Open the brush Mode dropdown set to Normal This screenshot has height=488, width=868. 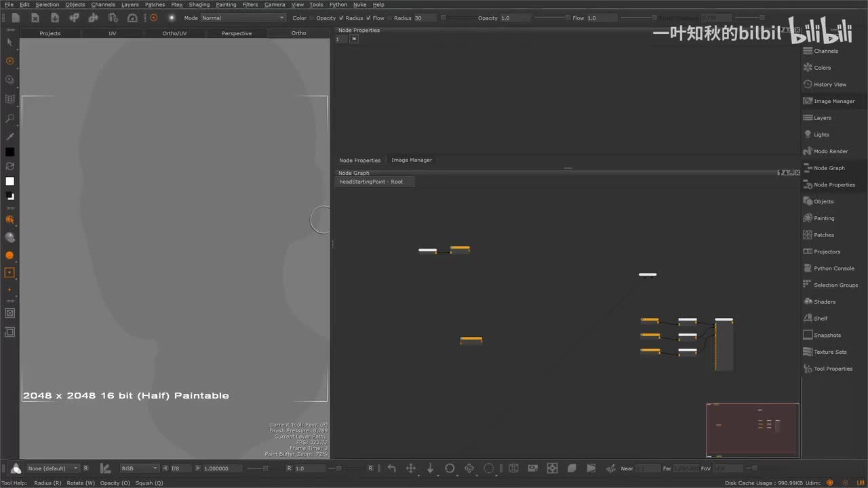click(243, 18)
